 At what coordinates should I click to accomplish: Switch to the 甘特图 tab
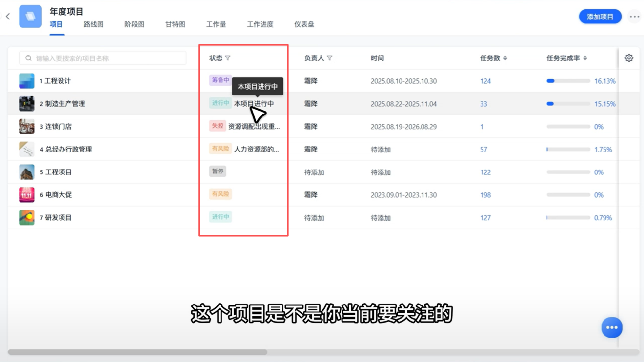[x=175, y=24]
